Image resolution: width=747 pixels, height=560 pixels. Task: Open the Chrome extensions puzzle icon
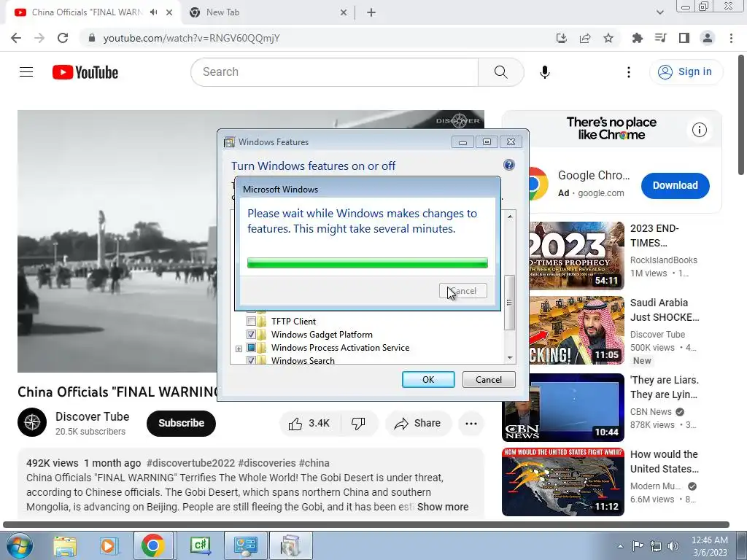(637, 38)
